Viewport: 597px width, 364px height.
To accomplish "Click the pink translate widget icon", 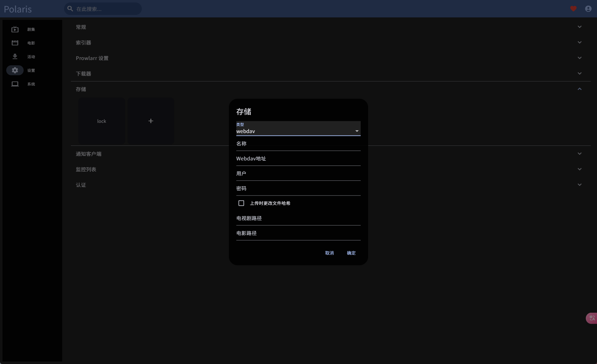I will 592,318.
